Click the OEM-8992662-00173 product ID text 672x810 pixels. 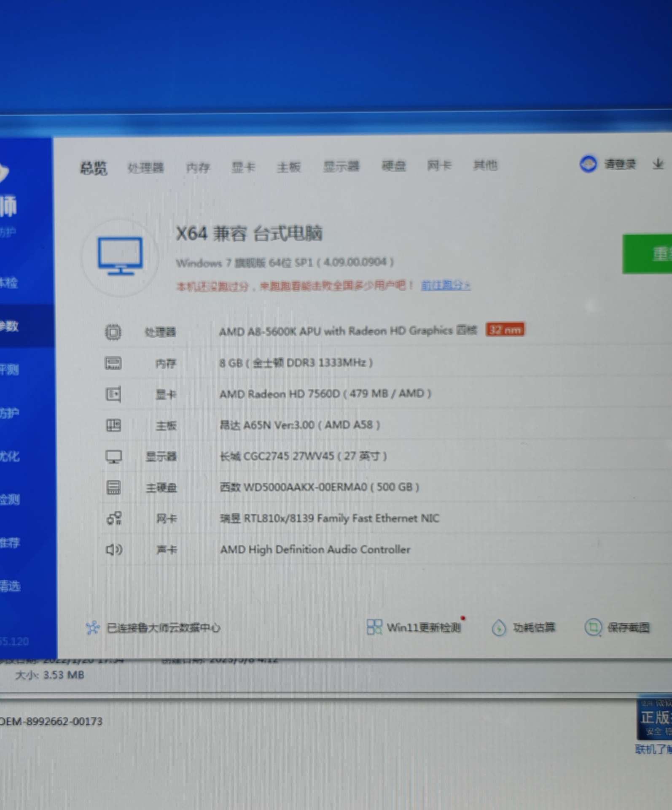coord(51,722)
